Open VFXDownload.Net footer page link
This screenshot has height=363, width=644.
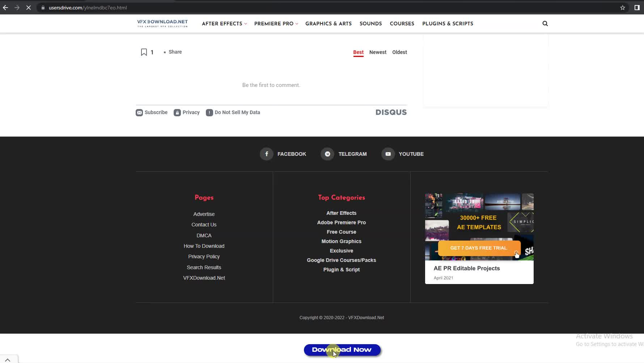point(204,278)
